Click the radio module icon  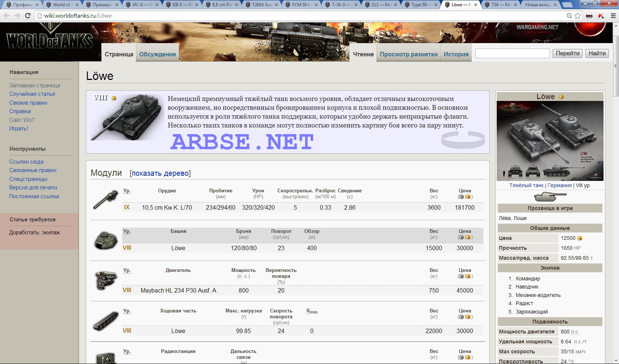click(106, 357)
